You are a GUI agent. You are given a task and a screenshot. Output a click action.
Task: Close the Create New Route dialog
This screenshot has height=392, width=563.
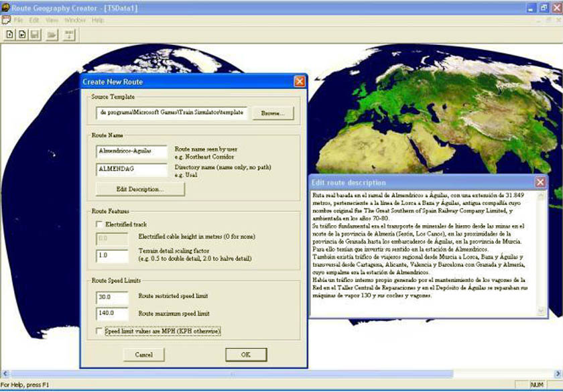click(x=299, y=82)
